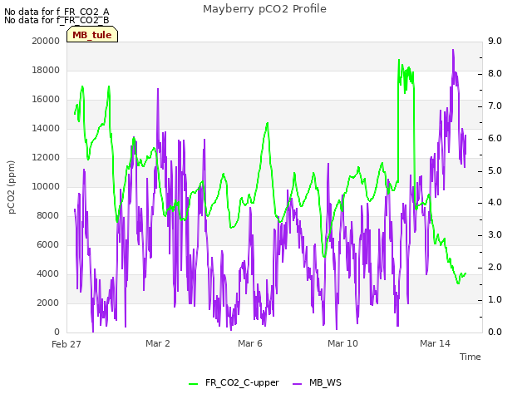Click the Mar 2 x-axis tick label
This screenshot has height=399, width=532.
click(x=158, y=343)
